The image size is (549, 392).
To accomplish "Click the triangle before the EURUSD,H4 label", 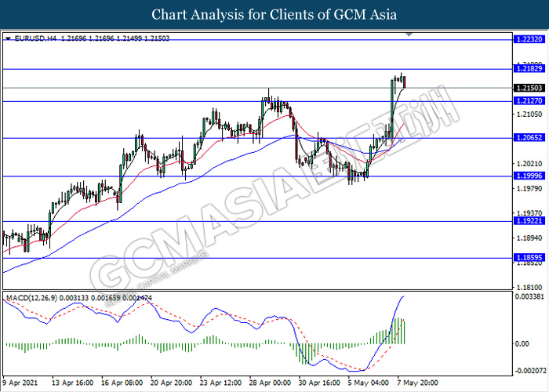I will (8, 38).
